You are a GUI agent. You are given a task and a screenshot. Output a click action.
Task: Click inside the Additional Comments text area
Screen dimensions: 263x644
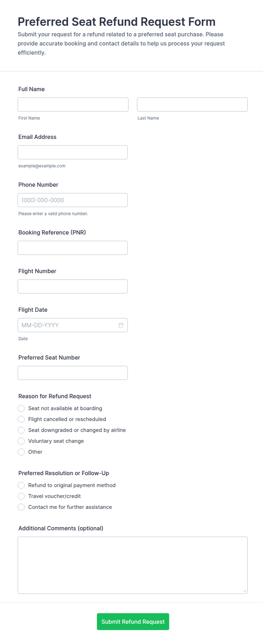[x=133, y=565]
